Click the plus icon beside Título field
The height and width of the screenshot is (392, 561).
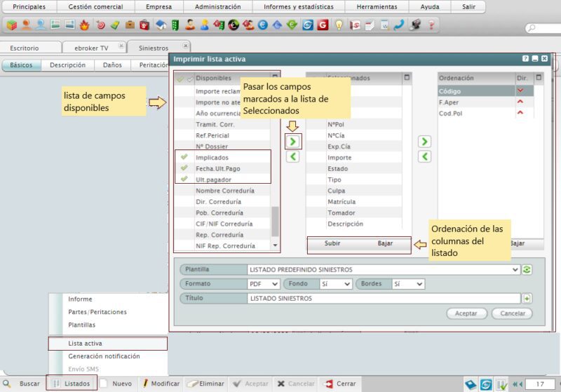click(x=527, y=298)
